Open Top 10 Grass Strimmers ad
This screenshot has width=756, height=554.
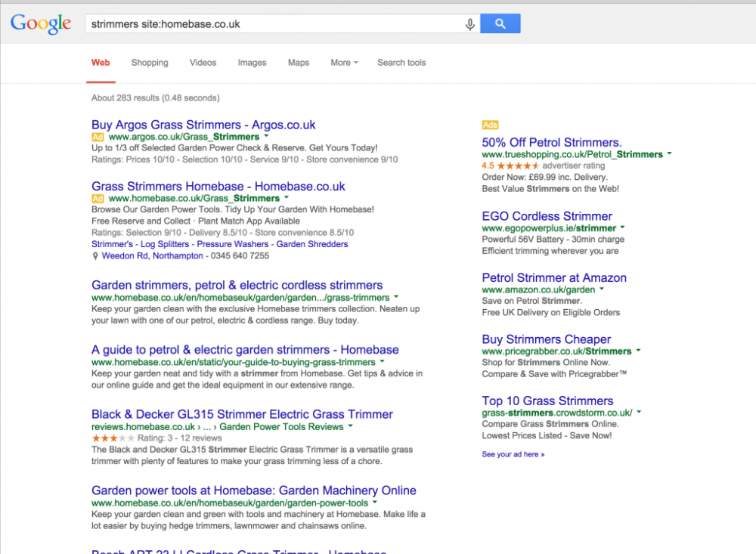[547, 401]
